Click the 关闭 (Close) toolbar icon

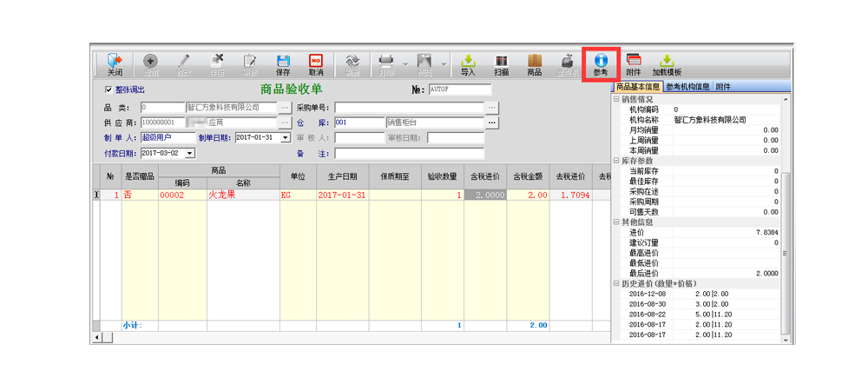(115, 65)
